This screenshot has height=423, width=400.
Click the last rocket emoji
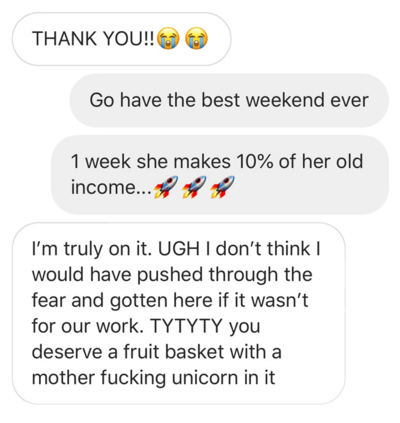[x=222, y=187]
